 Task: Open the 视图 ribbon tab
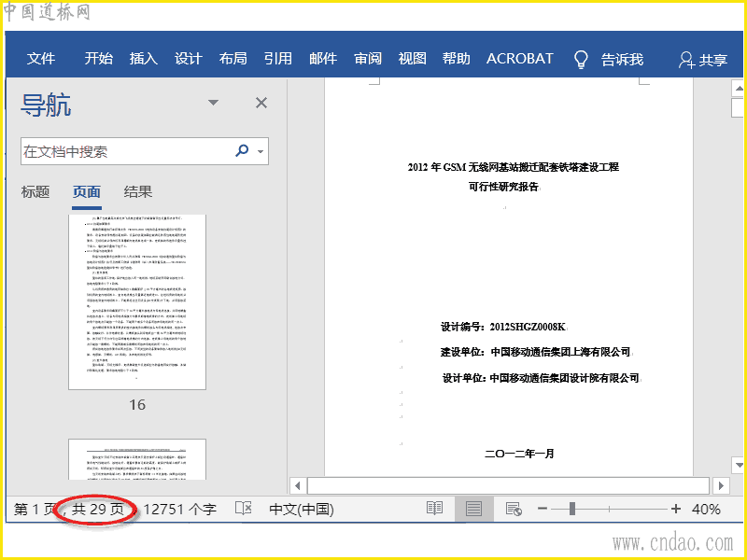[412, 59]
